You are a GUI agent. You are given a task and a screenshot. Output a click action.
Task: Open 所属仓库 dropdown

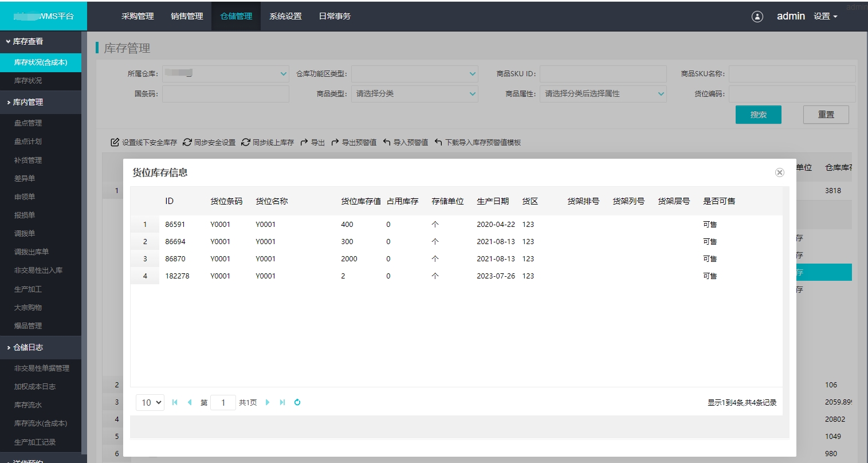[x=226, y=74]
